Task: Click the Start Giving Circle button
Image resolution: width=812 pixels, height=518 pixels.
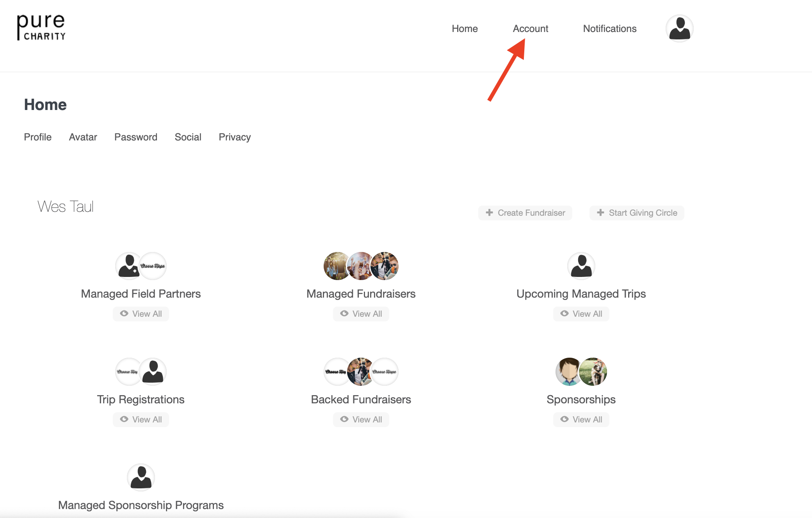Action: tap(637, 213)
